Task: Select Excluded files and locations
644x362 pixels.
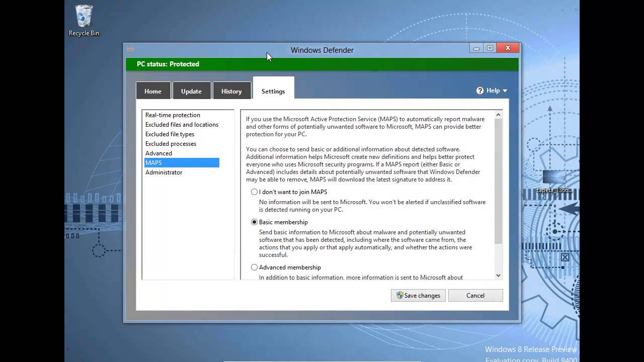Action: click(x=182, y=125)
